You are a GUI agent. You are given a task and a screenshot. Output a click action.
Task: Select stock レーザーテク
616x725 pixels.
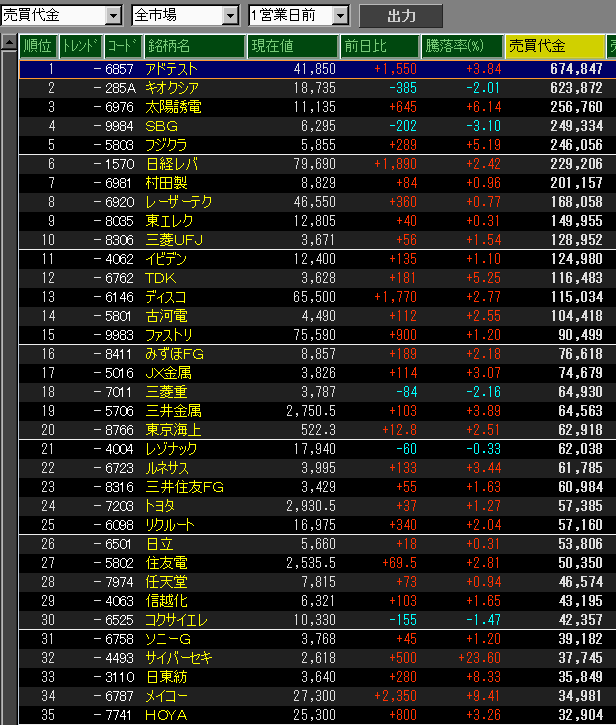coord(179,202)
